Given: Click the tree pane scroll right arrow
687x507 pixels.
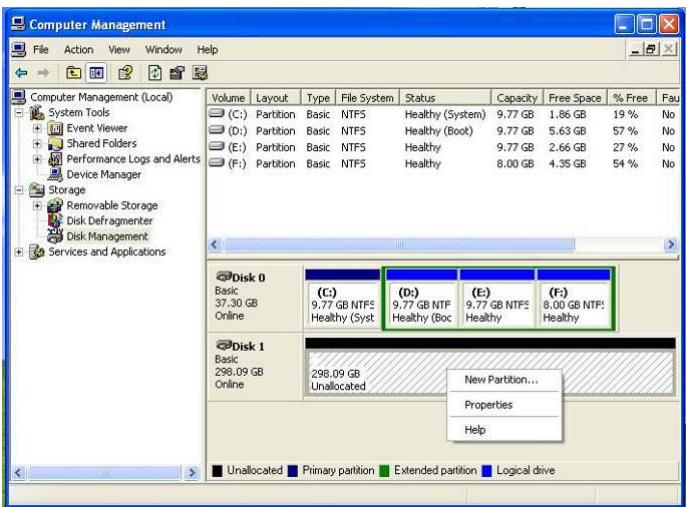Looking at the screenshot, I should click(191, 472).
